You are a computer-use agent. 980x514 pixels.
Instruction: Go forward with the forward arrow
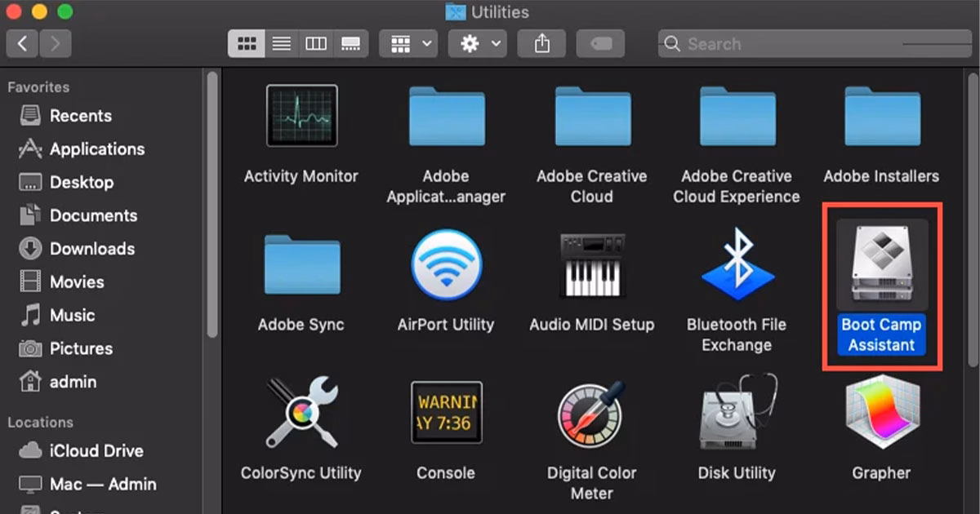click(55, 44)
